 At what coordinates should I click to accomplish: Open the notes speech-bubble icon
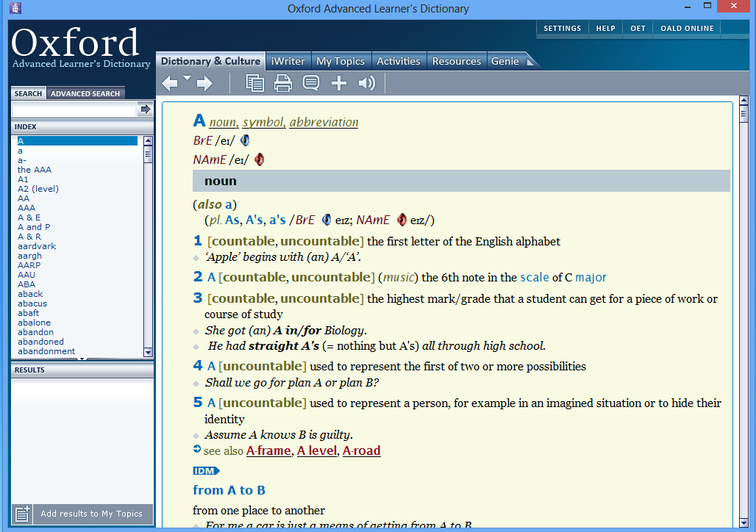311,83
